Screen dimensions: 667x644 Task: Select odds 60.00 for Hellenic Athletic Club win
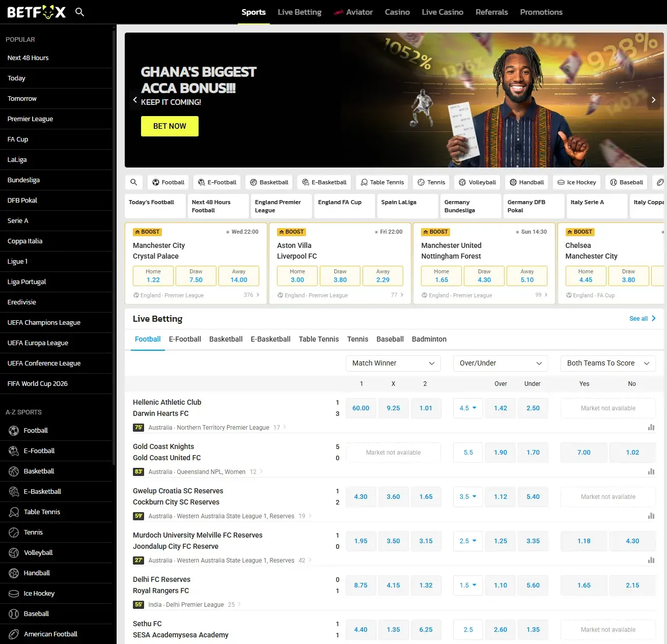click(x=361, y=408)
